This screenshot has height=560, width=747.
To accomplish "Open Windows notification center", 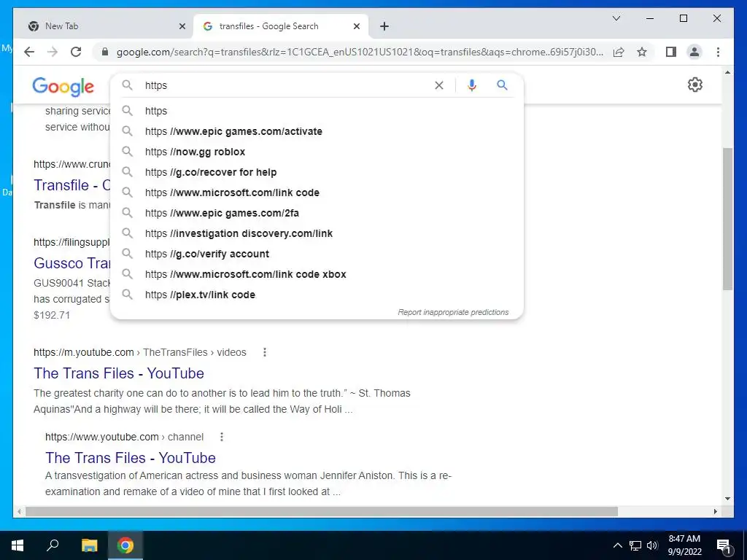I will [724, 545].
